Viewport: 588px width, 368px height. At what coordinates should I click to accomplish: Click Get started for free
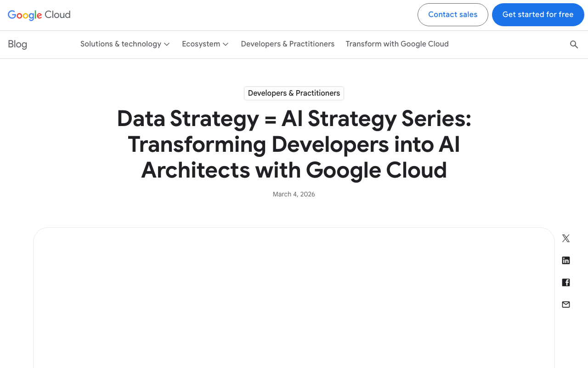tap(538, 14)
